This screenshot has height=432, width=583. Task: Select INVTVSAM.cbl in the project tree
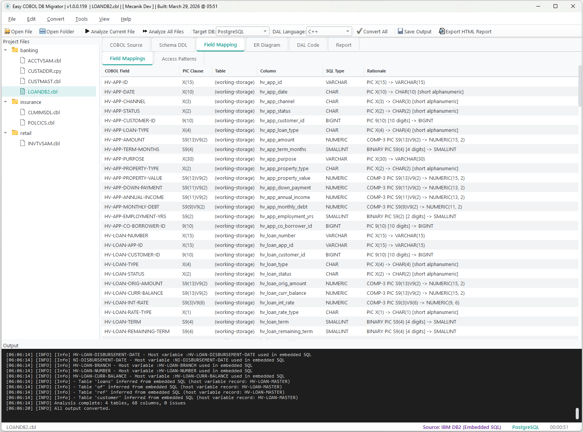click(x=44, y=144)
